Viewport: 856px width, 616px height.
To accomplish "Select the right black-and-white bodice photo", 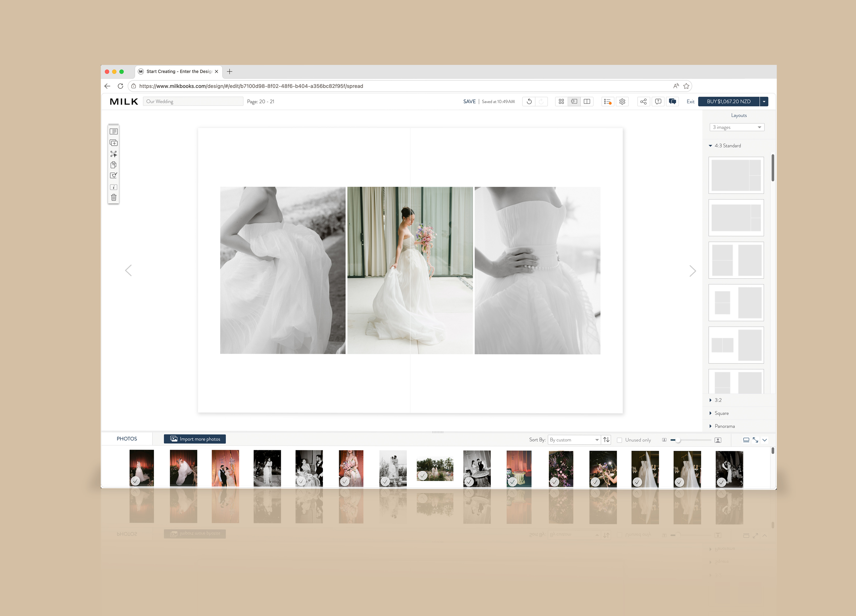I will [537, 271].
